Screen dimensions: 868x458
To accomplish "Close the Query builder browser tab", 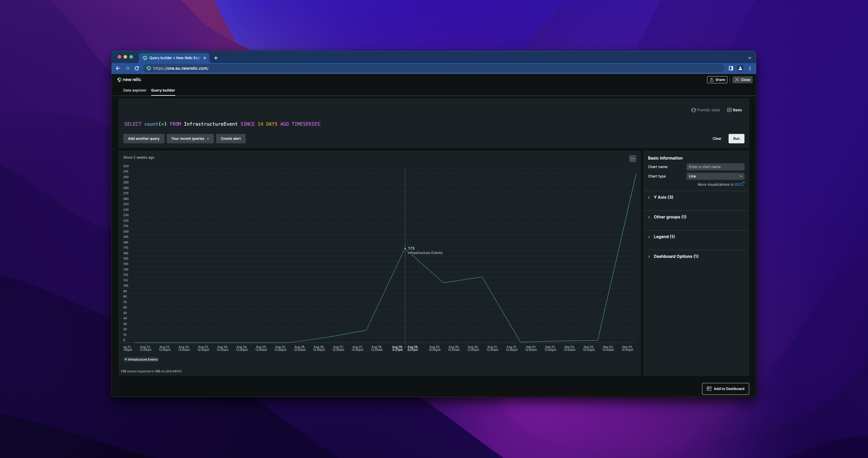I will click(205, 58).
